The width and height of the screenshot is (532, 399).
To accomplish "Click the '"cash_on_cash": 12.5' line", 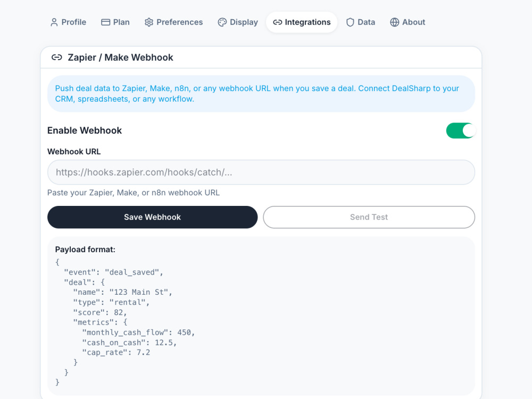I will point(130,343).
